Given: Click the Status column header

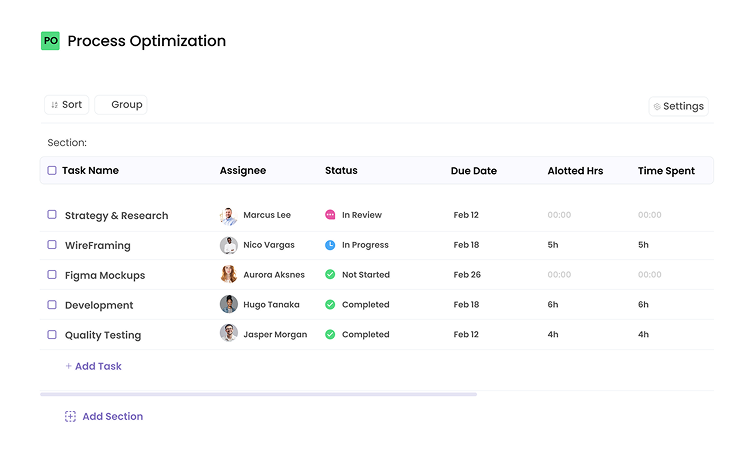Looking at the screenshot, I should [341, 171].
